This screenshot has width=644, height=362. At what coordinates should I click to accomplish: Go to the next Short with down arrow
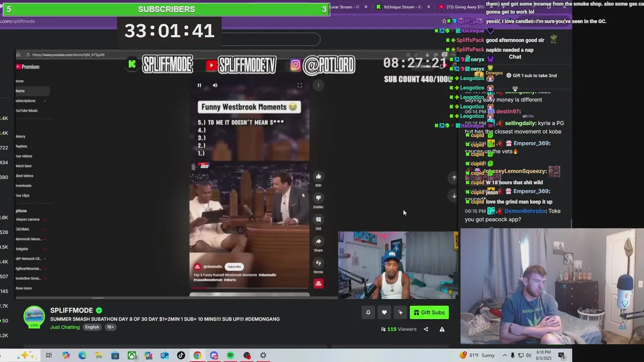click(454, 196)
